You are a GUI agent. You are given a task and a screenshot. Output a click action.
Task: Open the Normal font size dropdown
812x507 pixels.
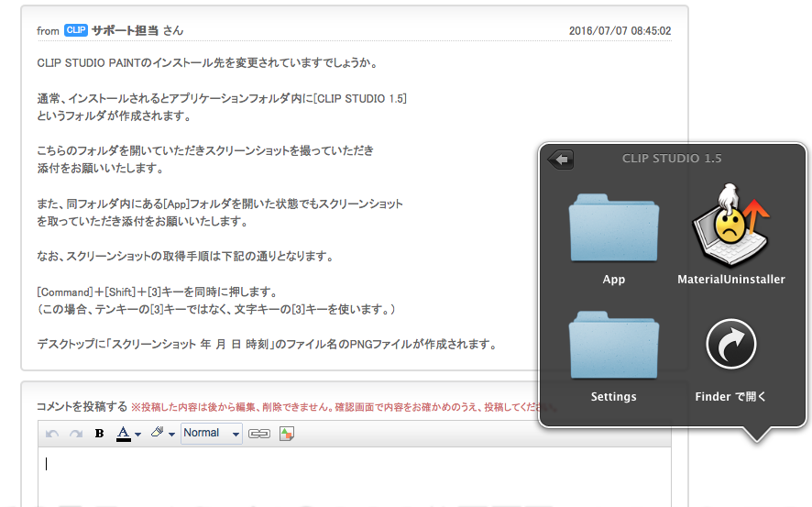tap(212, 433)
